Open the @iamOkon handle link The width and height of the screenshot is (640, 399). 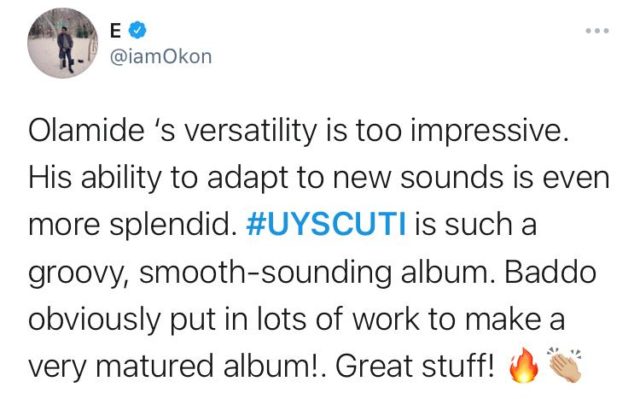(x=161, y=57)
